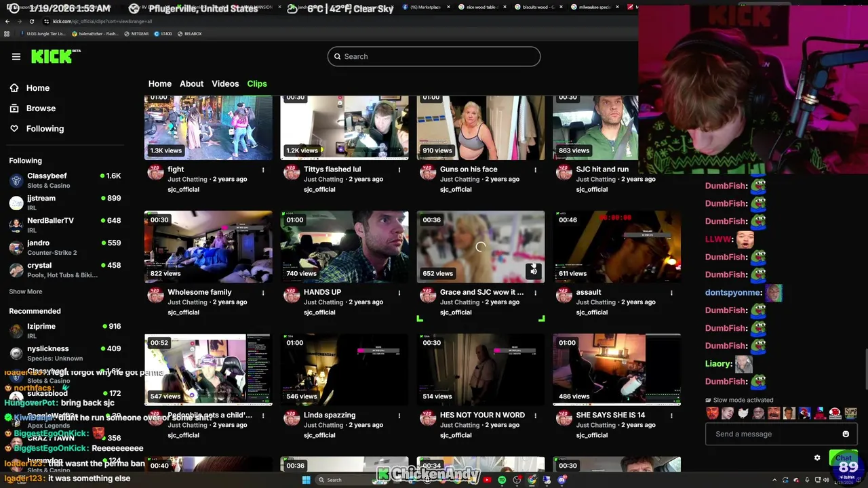Open options menu for fight clip
The width and height of the screenshot is (868, 488).
pos(263,169)
